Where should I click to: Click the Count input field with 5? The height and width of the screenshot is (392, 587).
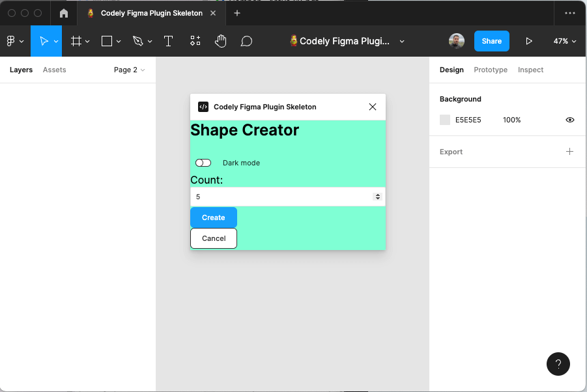pos(287,197)
